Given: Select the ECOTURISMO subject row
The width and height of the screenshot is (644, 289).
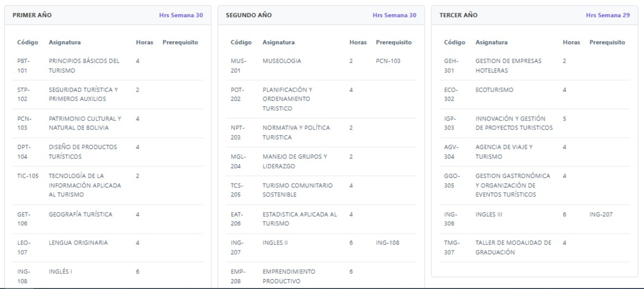Looking at the screenshot, I should [494, 90].
